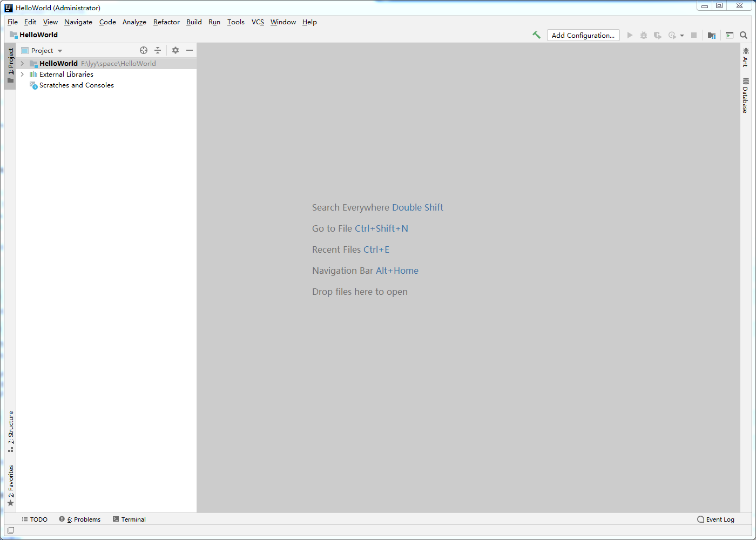
Task: Open the Terminal tab at the bottom
Action: tap(129, 519)
